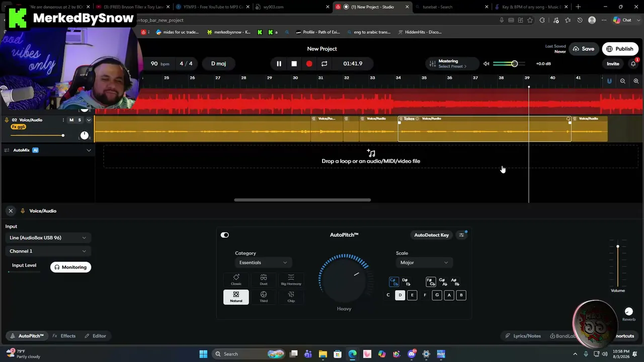This screenshot has width=644, height=362.
Task: Switch to the Effects tab
Action: 64,336
